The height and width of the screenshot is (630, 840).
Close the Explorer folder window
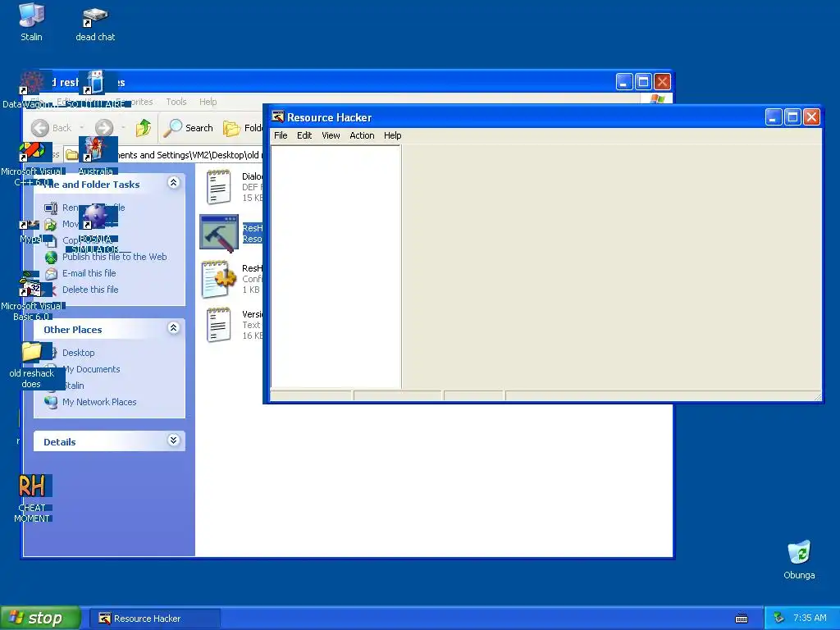tap(663, 82)
